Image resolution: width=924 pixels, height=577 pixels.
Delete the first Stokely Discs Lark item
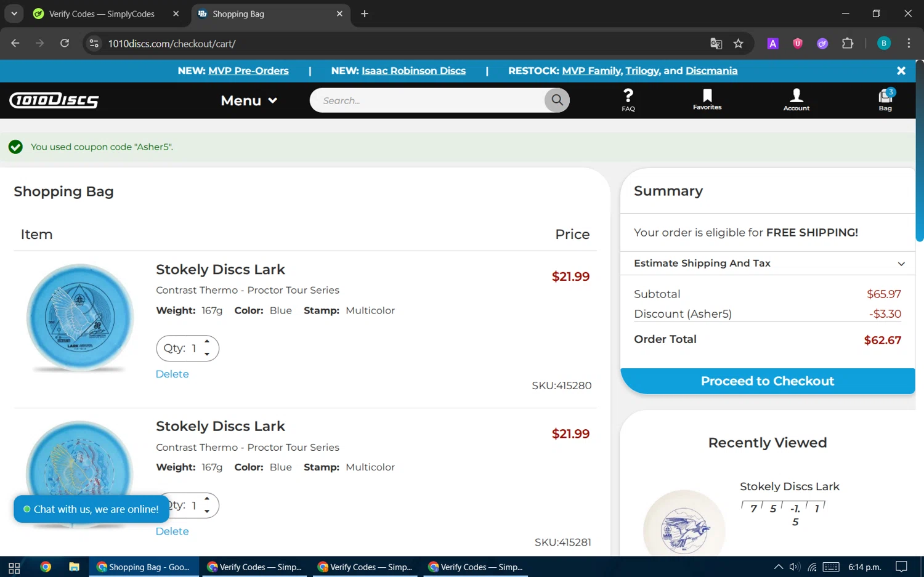tap(172, 374)
